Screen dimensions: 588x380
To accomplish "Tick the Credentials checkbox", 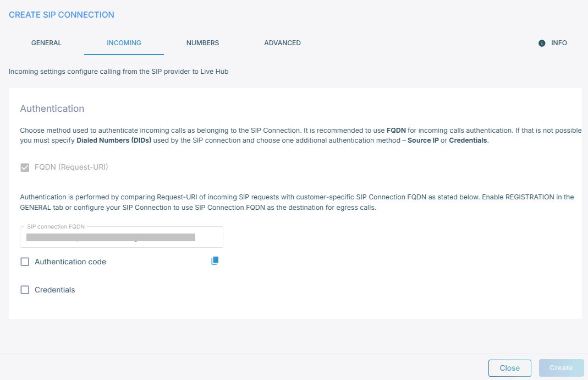I will click(25, 290).
